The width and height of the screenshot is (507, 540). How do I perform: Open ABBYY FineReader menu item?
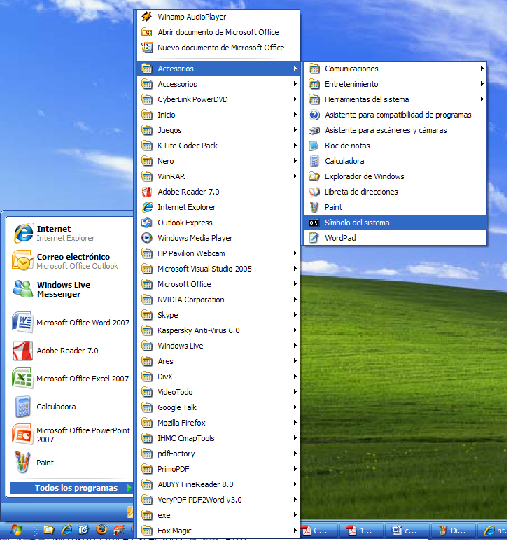(218, 484)
